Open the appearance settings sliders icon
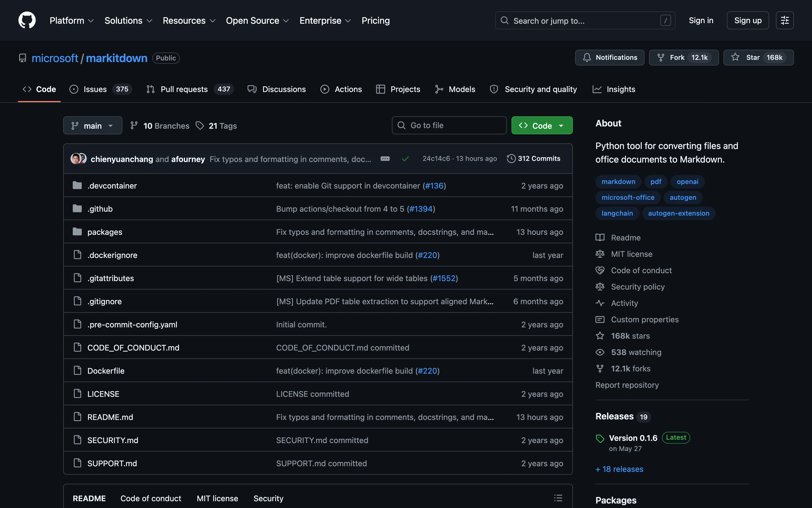This screenshot has width=812, height=508. (x=784, y=20)
